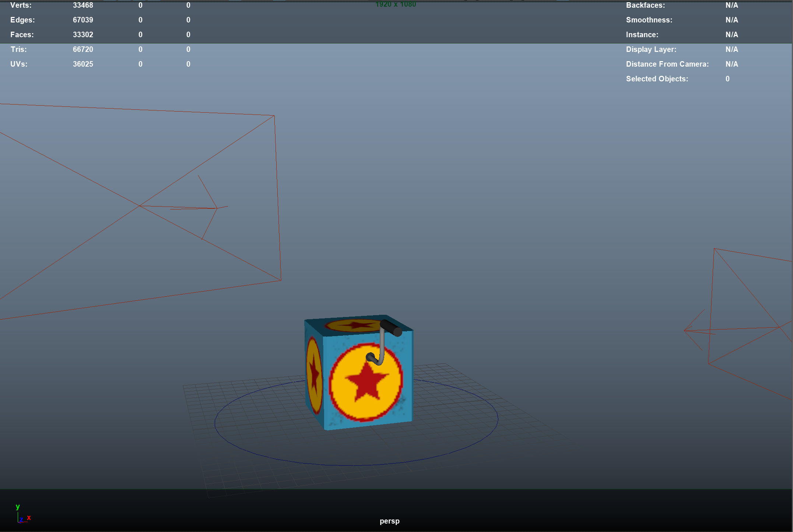Click the red star on the box front

tap(366, 382)
